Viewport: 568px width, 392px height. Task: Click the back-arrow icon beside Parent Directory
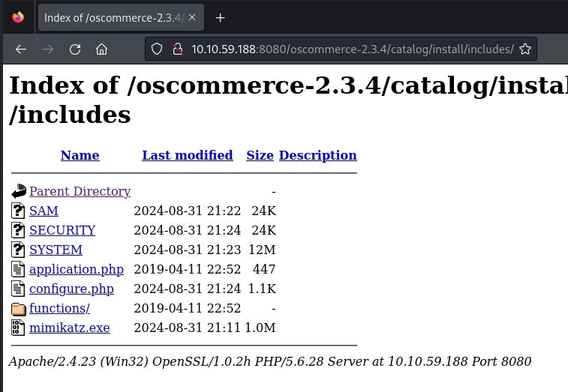click(x=19, y=191)
